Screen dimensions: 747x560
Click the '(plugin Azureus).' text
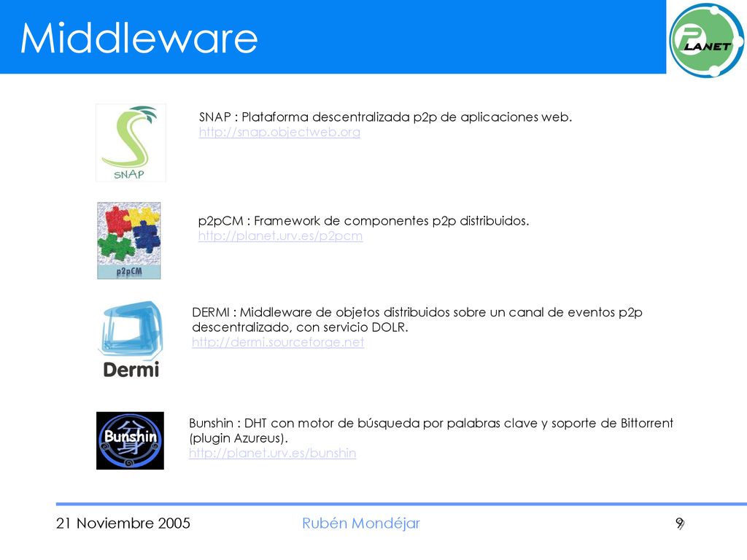pos(239,438)
